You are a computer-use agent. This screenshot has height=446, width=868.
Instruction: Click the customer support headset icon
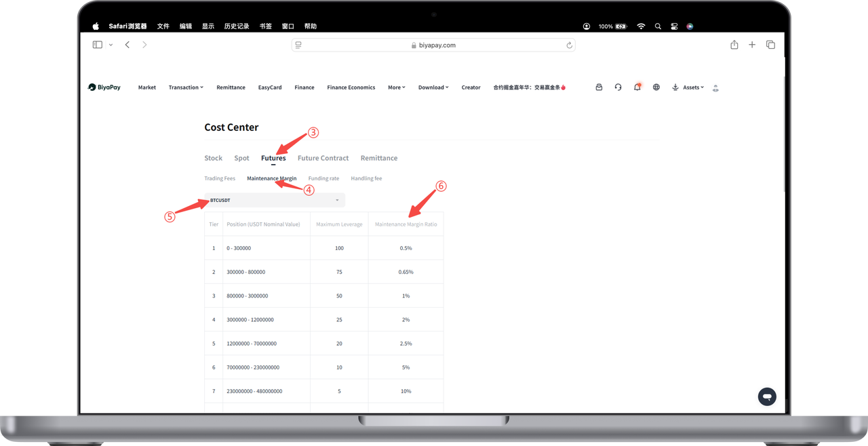[x=618, y=87]
